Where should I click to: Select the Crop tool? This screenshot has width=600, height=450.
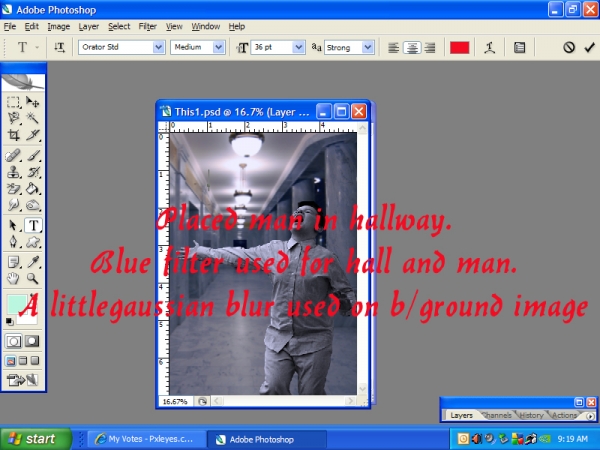13,135
